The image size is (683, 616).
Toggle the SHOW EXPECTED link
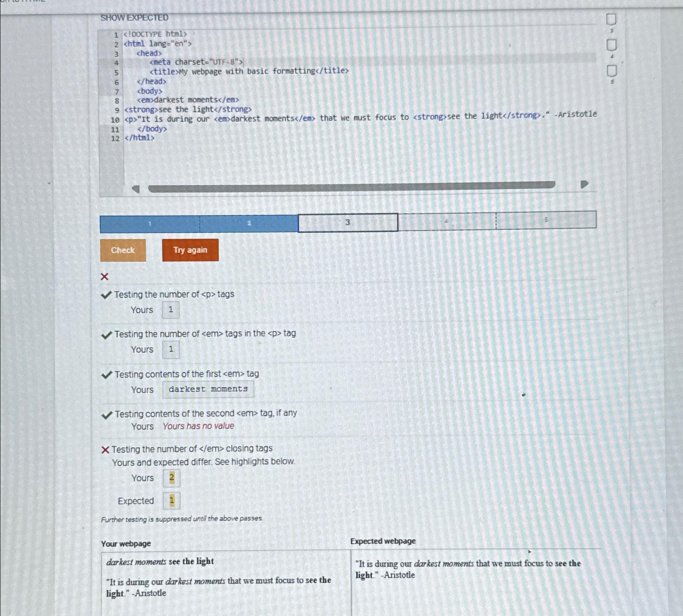click(x=135, y=17)
